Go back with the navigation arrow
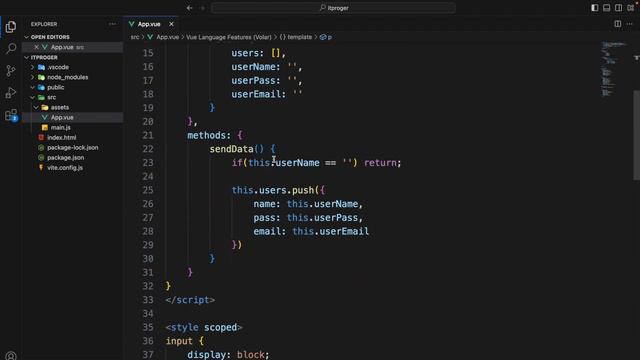This screenshot has height=360, width=640. (189, 8)
